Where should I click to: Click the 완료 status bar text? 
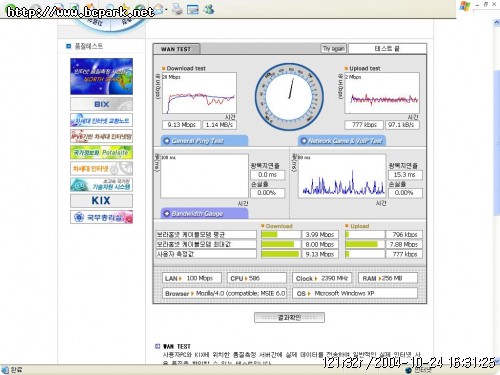click(x=17, y=370)
